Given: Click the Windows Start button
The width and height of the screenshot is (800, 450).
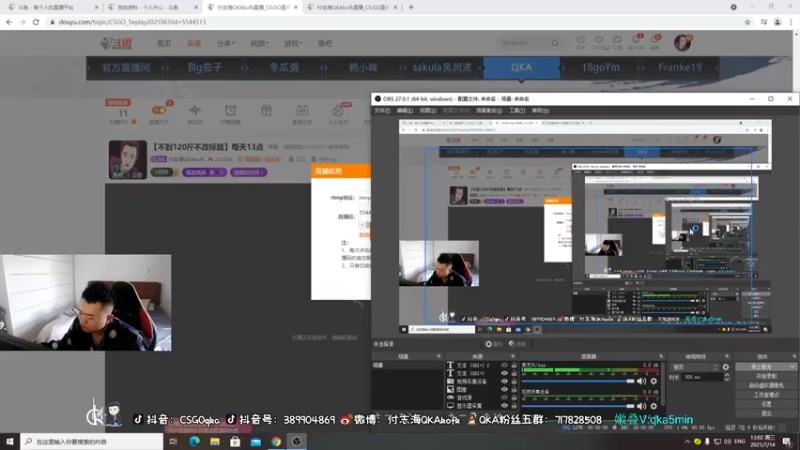Looking at the screenshot, I should (x=10, y=441).
